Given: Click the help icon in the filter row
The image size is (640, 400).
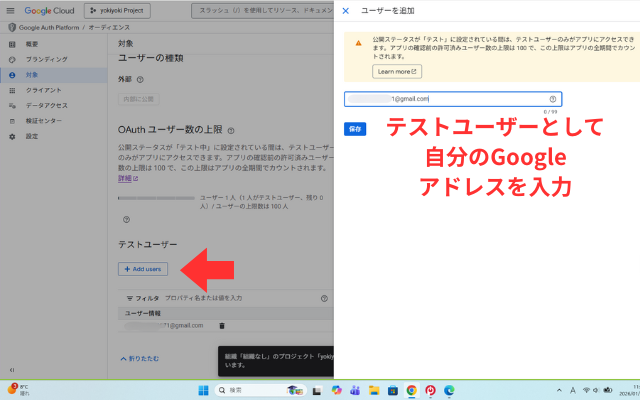Looking at the screenshot, I should tap(324, 298).
